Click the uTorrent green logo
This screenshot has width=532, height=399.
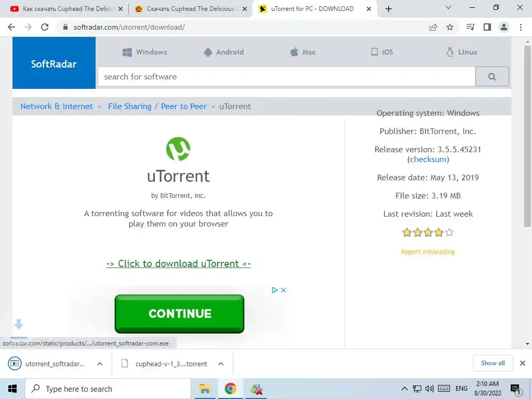pyautogui.click(x=178, y=149)
